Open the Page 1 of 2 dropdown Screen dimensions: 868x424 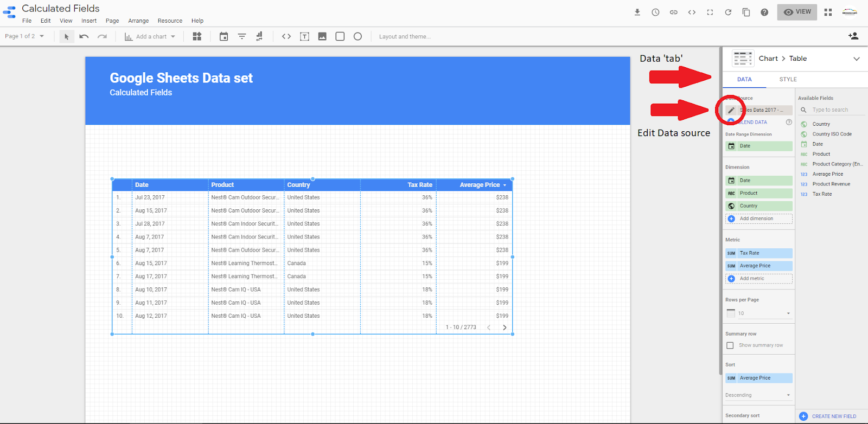(24, 36)
